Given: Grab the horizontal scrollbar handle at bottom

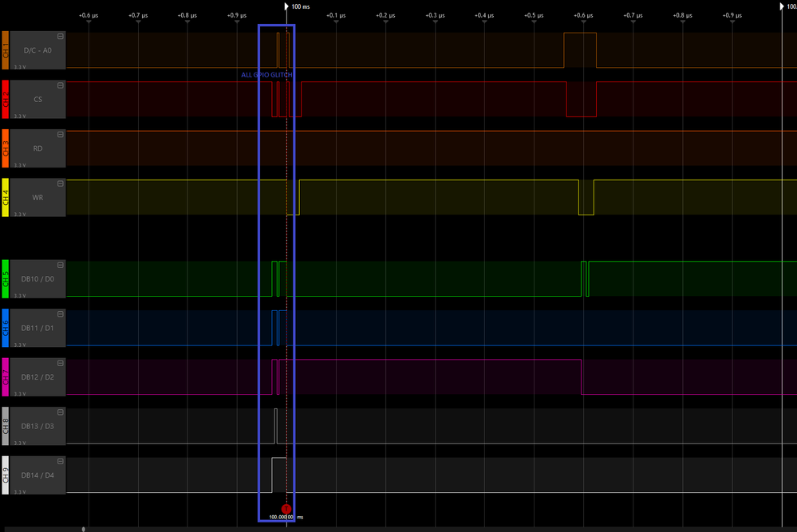Looking at the screenshot, I should point(83,530).
